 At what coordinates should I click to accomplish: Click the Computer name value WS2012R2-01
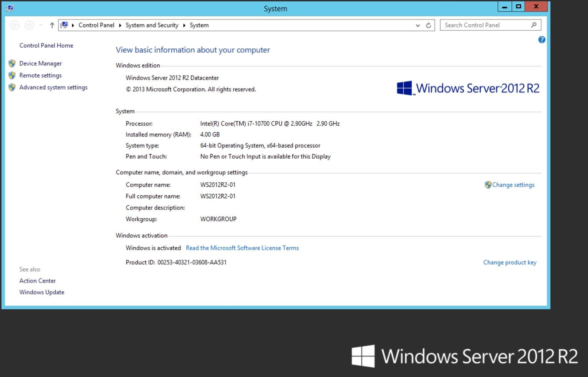pos(218,185)
